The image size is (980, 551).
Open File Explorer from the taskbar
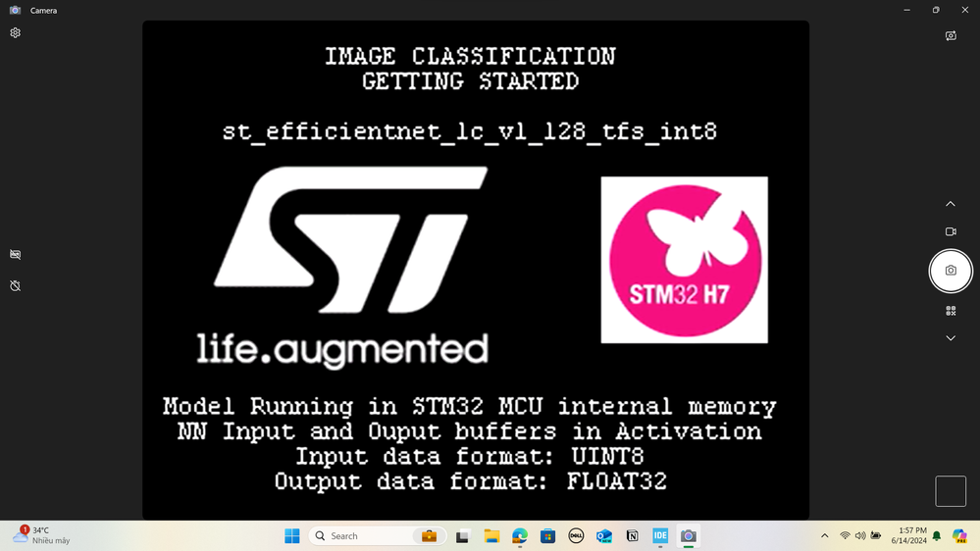tap(491, 536)
